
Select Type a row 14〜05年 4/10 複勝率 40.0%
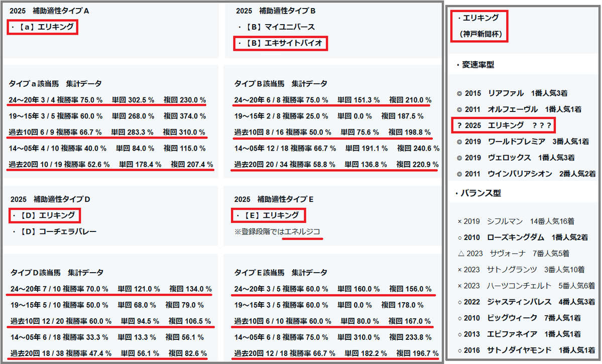[107, 148]
